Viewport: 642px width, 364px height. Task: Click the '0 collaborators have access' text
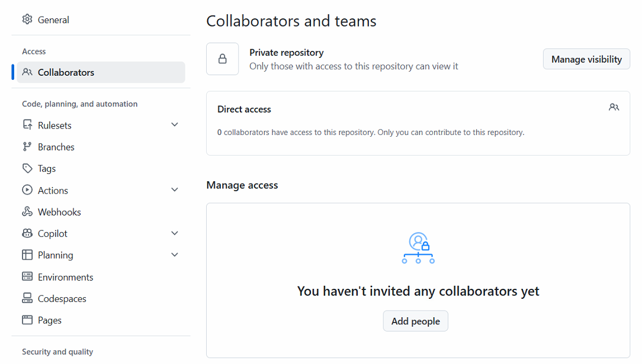click(371, 132)
